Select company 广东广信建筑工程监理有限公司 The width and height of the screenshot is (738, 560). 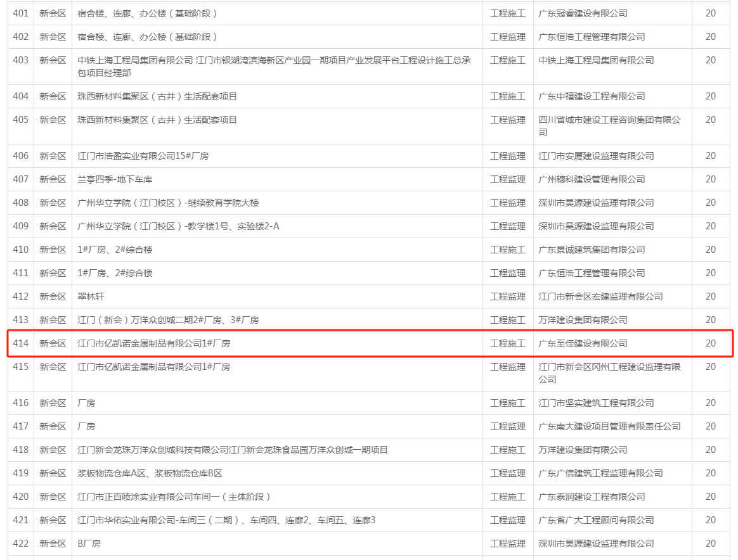[600, 473]
